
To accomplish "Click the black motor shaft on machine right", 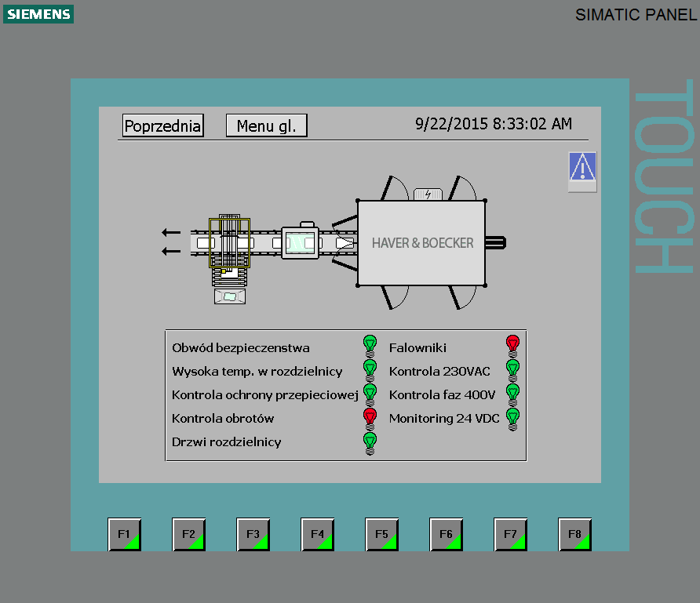I will coord(495,243).
